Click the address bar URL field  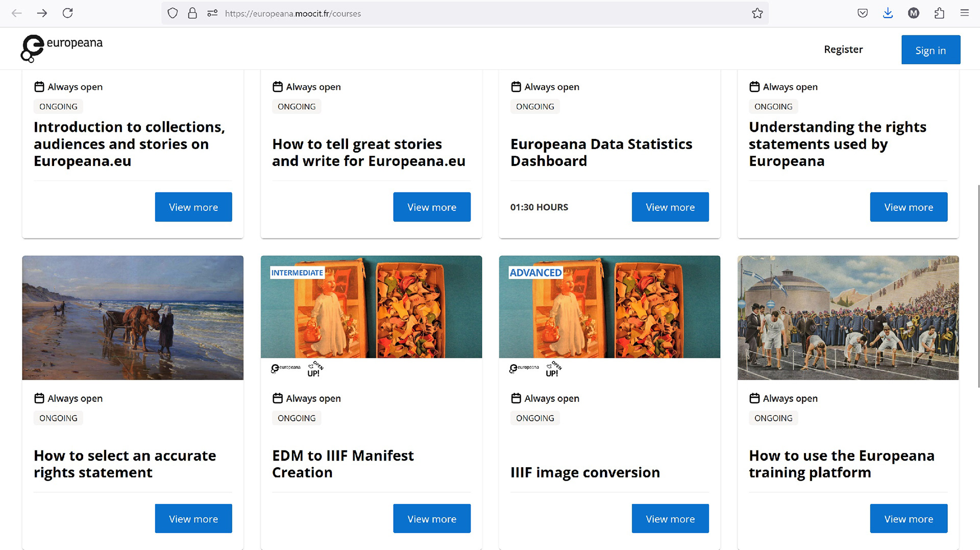pos(459,13)
